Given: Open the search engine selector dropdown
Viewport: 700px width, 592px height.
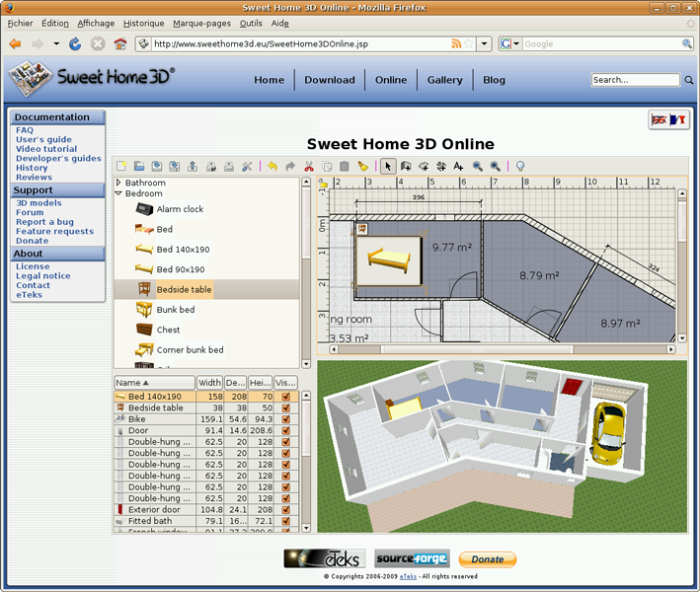Looking at the screenshot, I should tap(516, 43).
